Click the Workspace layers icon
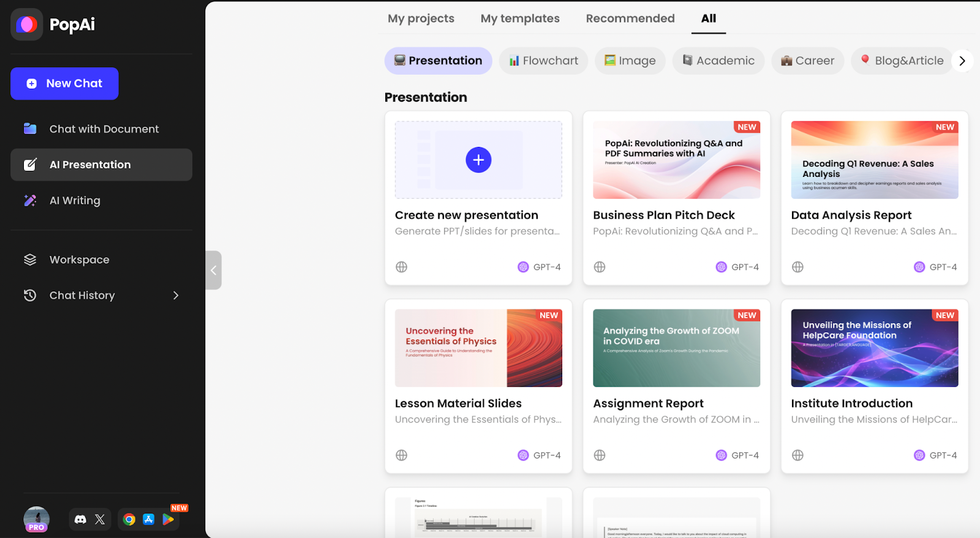The width and height of the screenshot is (980, 538). 30,260
